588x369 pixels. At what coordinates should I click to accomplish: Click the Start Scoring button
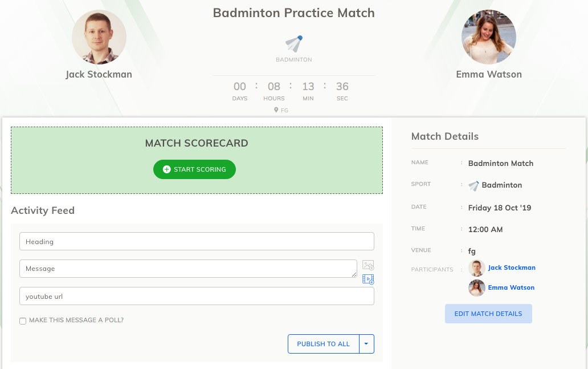(x=194, y=169)
